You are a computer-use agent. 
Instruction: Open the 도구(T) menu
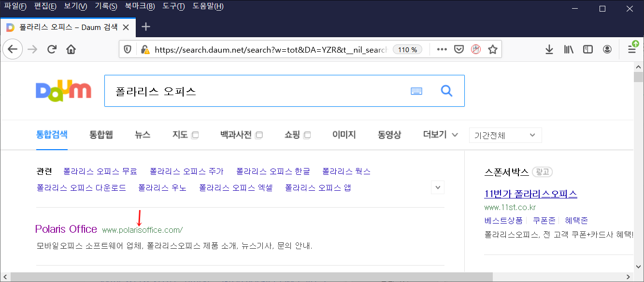(174, 6)
